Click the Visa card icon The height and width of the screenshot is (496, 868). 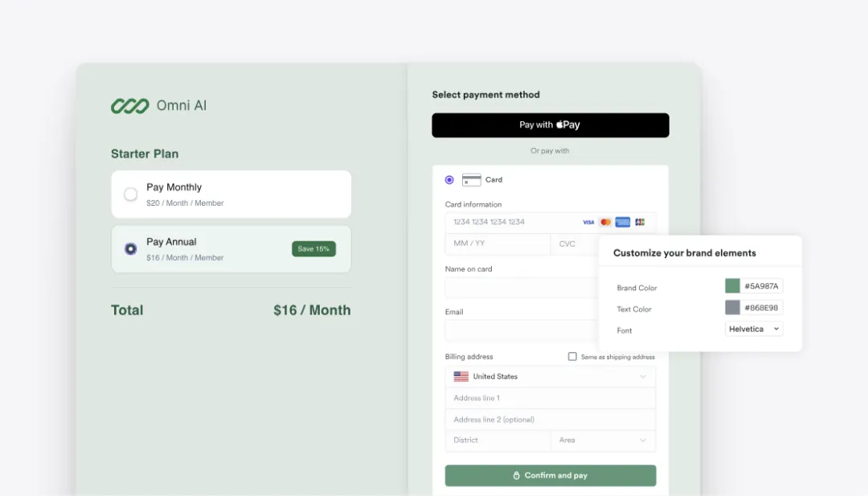pos(588,222)
